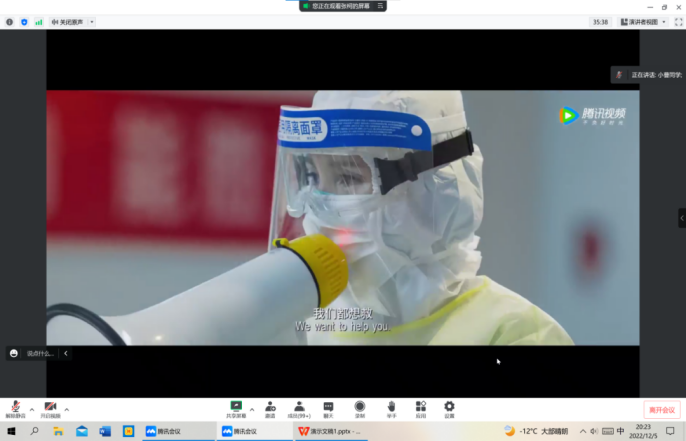
Task: Enter full screen mode
Action: click(x=679, y=22)
